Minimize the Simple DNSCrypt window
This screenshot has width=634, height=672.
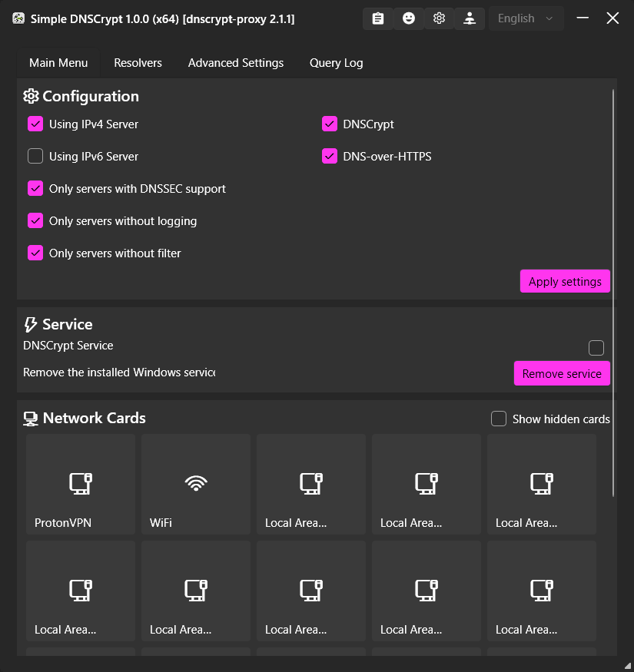[x=583, y=18]
